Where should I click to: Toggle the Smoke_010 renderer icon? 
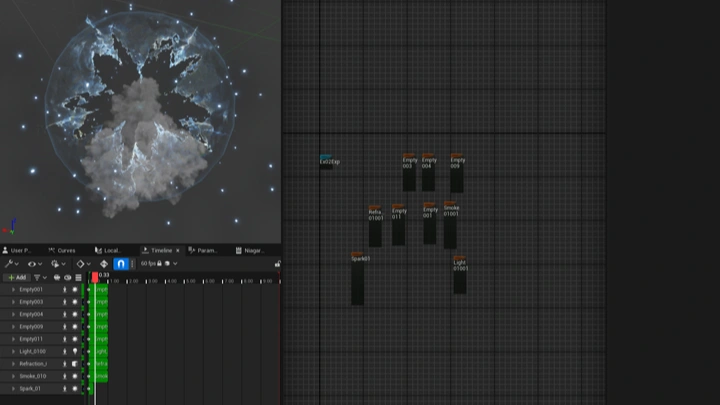click(x=74, y=377)
